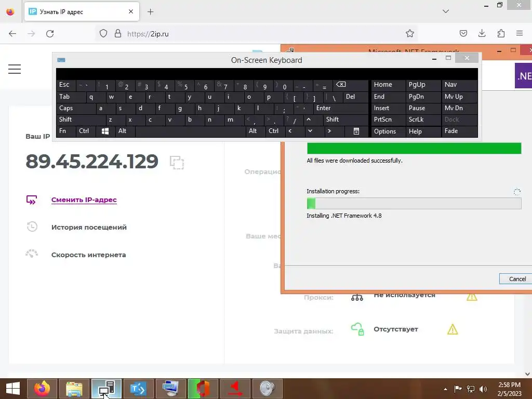
Task: Toggle left Shift key on the keyboard
Action: 81,119
